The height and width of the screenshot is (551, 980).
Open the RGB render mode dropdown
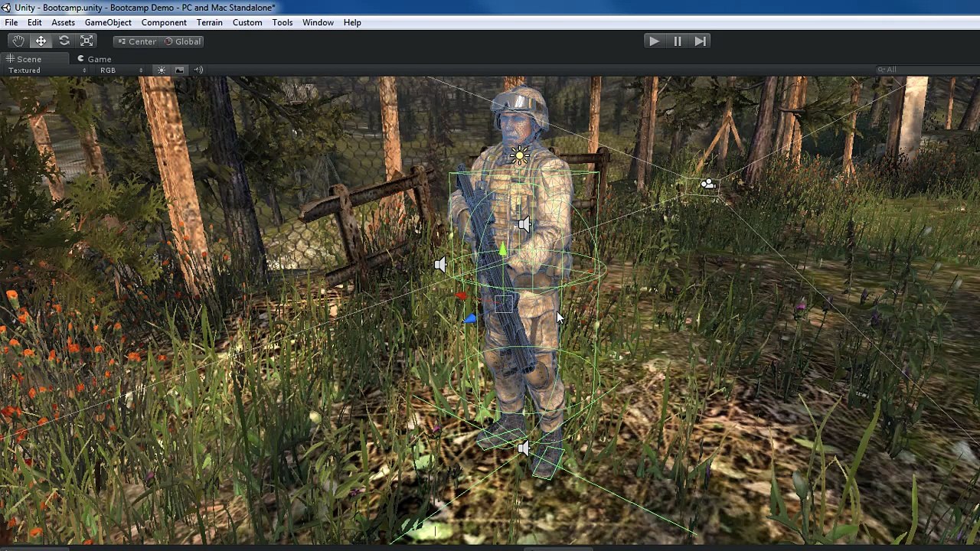point(121,70)
